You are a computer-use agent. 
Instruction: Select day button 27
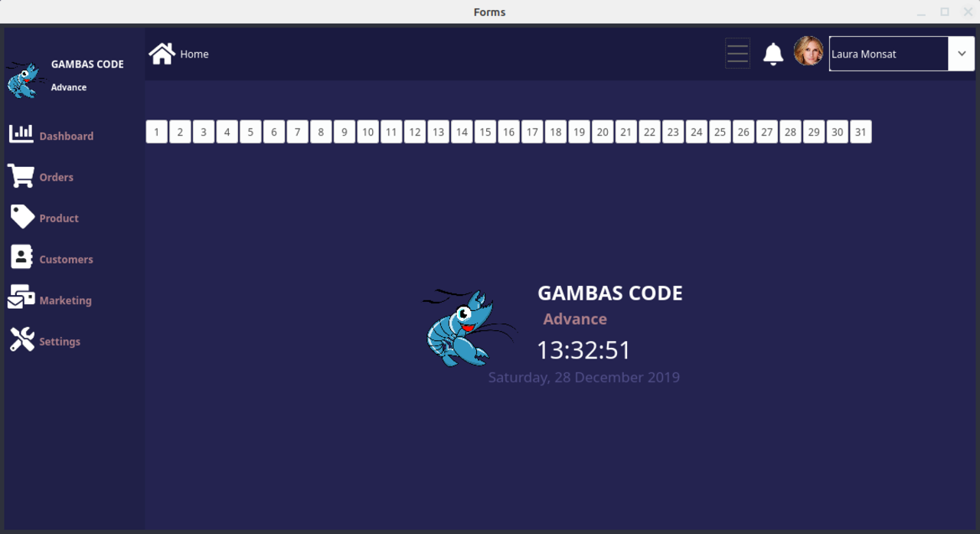pos(767,132)
